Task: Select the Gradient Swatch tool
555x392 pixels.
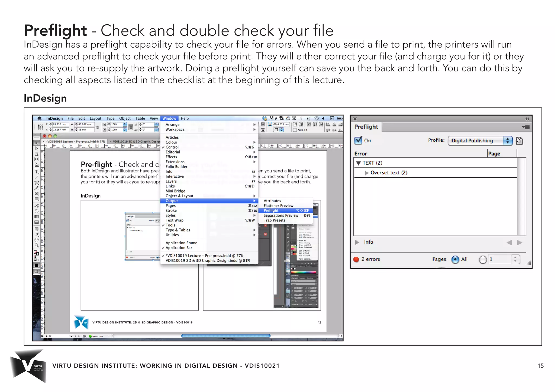Action: [x=36, y=217]
